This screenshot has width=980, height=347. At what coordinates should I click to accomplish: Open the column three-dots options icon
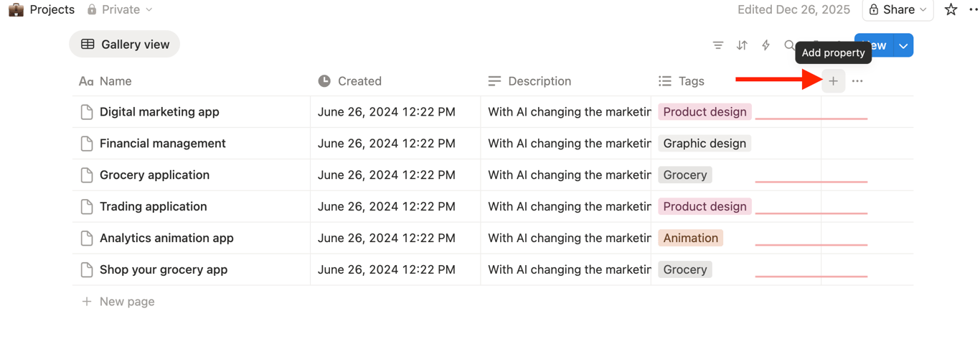(857, 81)
